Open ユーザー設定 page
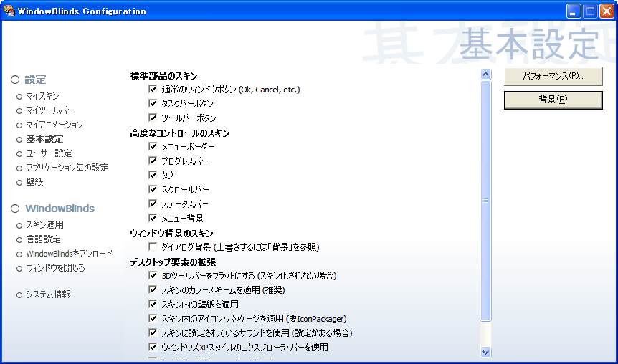Viewport: 618px width, 364px height. [x=49, y=153]
